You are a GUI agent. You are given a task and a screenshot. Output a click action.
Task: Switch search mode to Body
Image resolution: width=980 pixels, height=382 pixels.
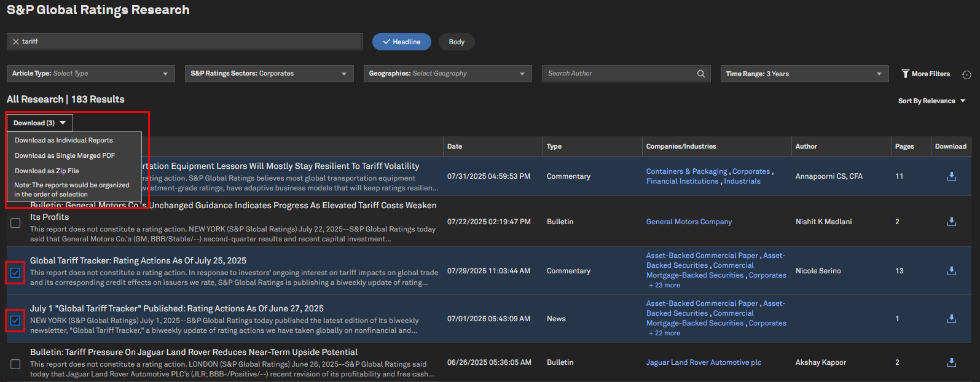(x=457, y=42)
